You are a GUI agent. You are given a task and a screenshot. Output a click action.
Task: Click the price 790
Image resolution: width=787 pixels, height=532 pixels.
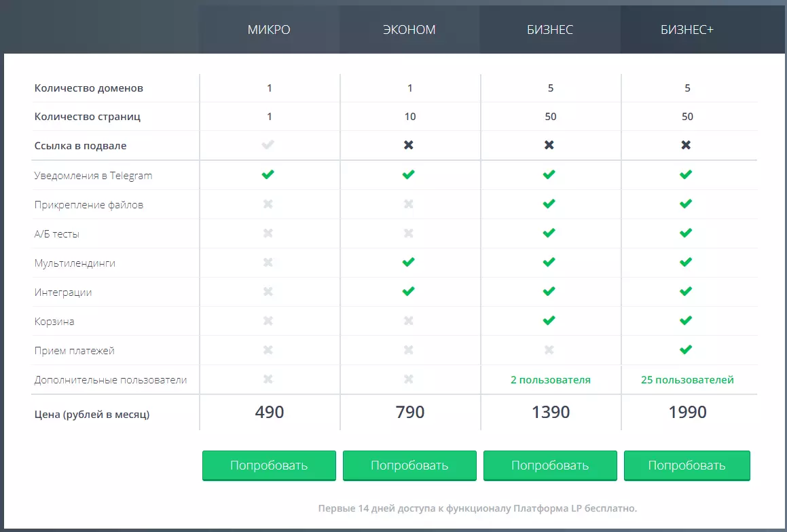pos(410,412)
